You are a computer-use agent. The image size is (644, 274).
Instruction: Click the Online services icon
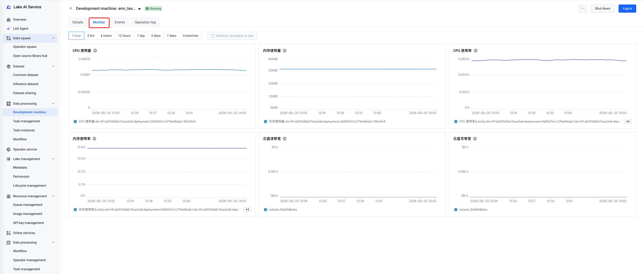(x=9, y=233)
